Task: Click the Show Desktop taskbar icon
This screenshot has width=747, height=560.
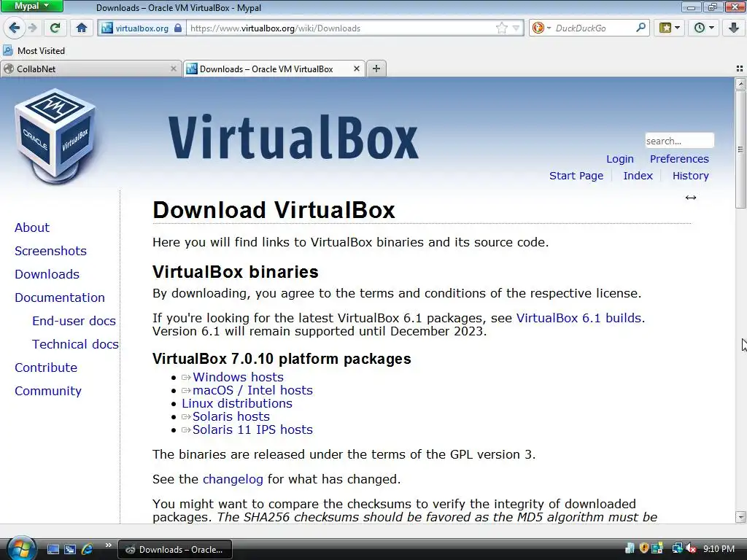Action: pyautogui.click(x=53, y=549)
